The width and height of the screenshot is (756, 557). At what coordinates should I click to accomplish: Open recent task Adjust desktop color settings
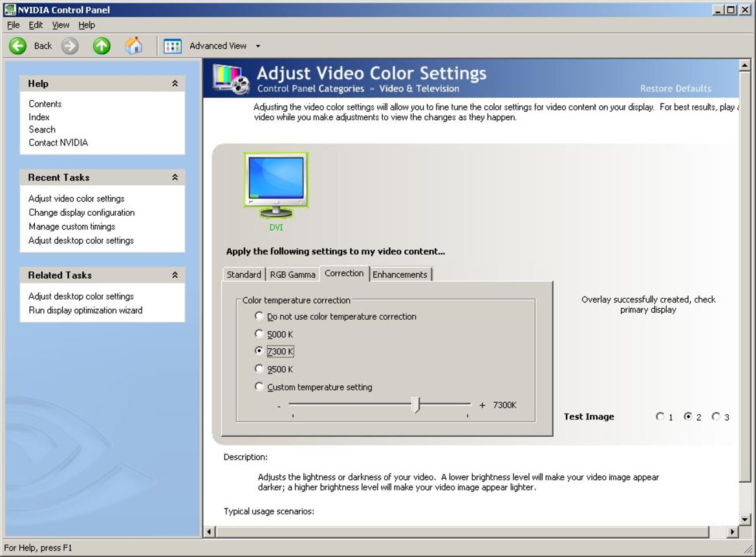81,240
